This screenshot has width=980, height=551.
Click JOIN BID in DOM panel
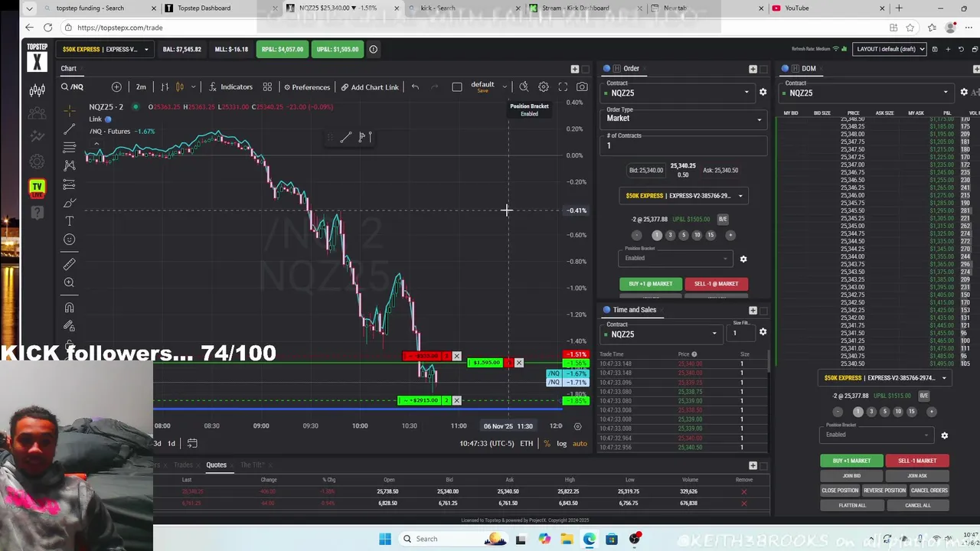coord(851,476)
